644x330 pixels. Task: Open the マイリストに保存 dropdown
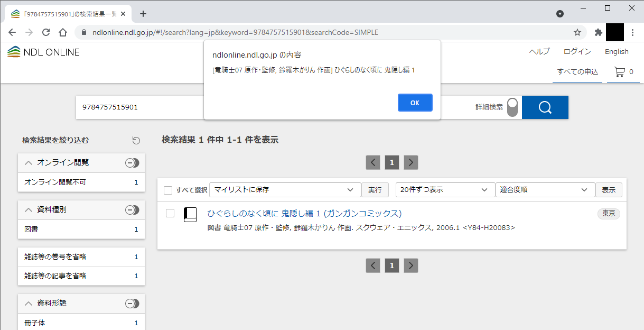285,190
